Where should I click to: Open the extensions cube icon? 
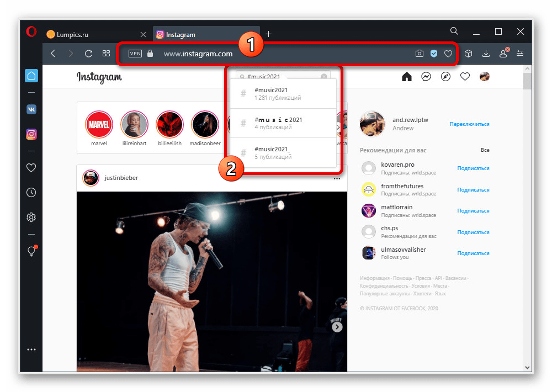(468, 54)
